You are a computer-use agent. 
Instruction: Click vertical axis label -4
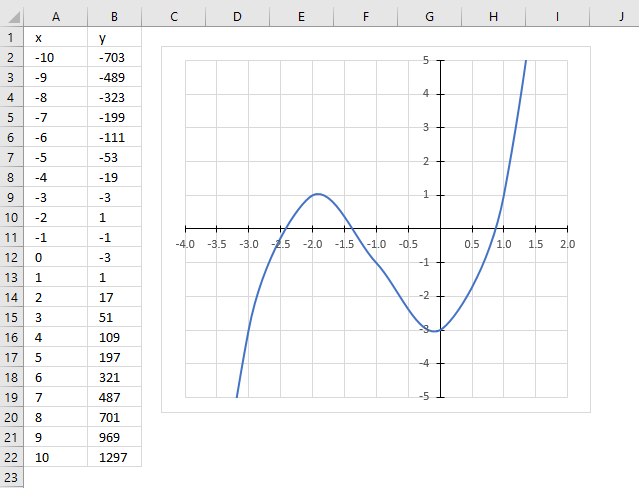pyautogui.click(x=424, y=363)
